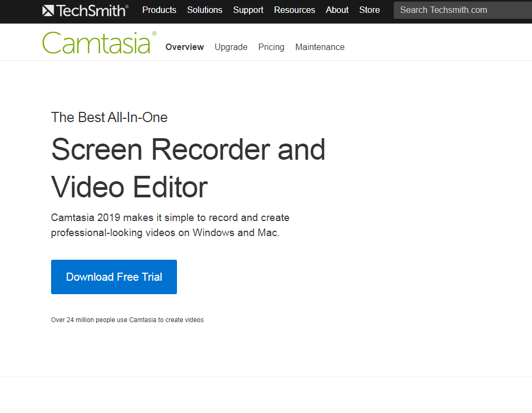This screenshot has height=413, width=532.
Task: Select the Overview tab
Action: click(185, 47)
